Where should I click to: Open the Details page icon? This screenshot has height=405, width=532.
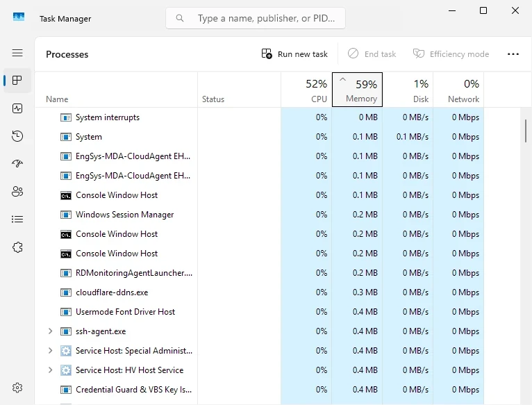17,220
